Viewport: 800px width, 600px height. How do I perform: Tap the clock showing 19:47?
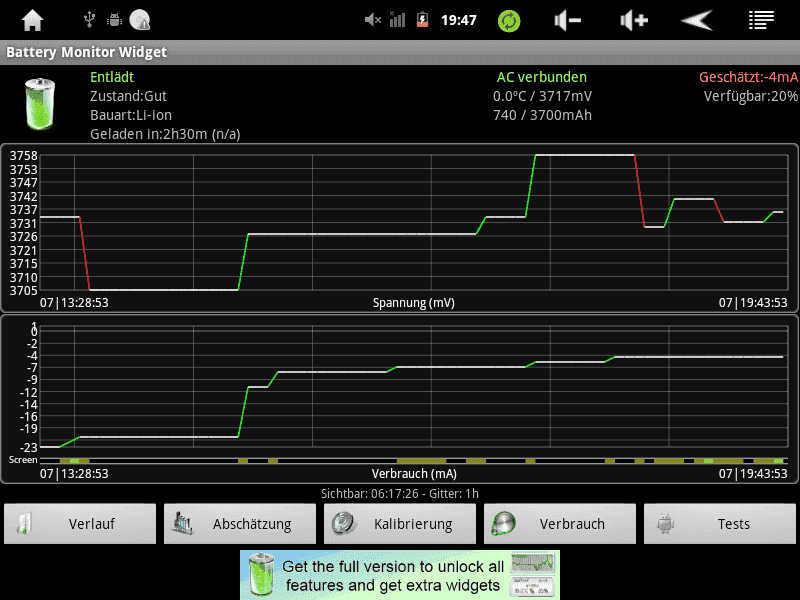pos(459,20)
